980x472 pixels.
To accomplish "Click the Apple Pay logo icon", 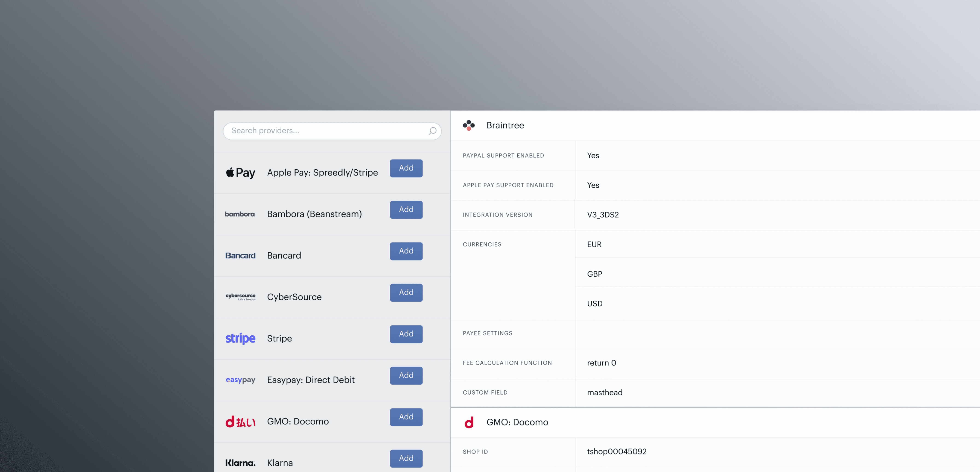I will pyautogui.click(x=240, y=173).
